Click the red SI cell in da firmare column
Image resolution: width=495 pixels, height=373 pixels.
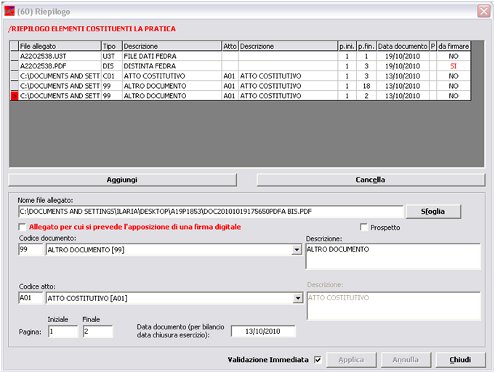(x=453, y=66)
